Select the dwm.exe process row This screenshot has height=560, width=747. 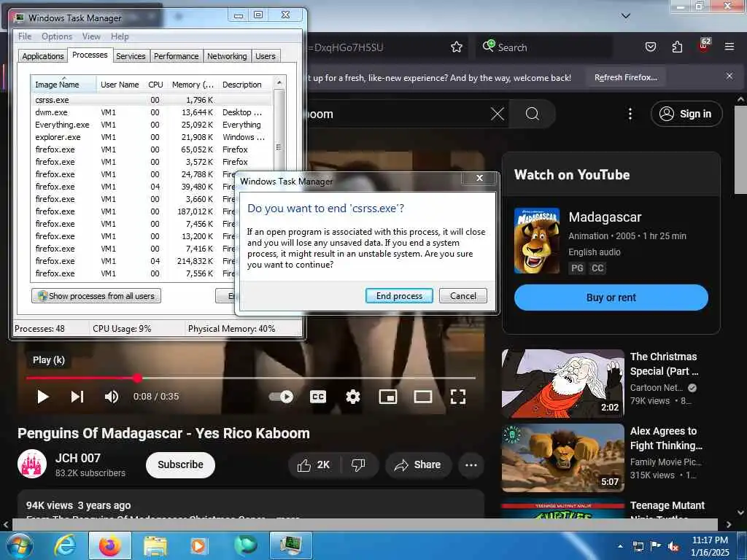pyautogui.click(x=152, y=112)
